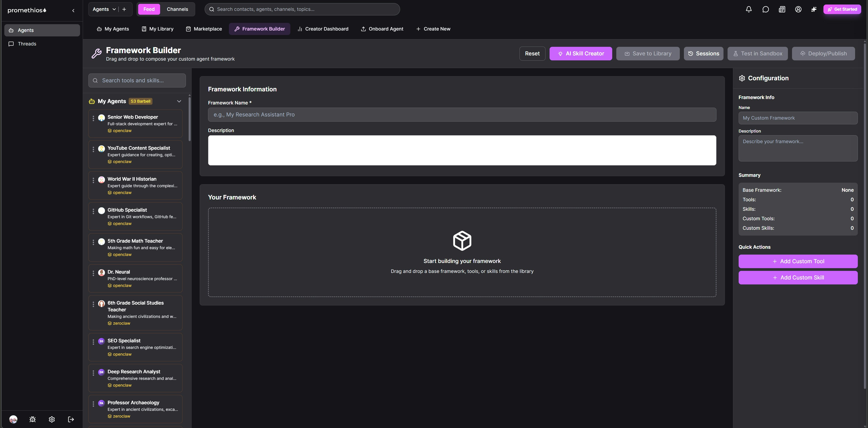Click the sparkle AI icon in header

pos(813,9)
